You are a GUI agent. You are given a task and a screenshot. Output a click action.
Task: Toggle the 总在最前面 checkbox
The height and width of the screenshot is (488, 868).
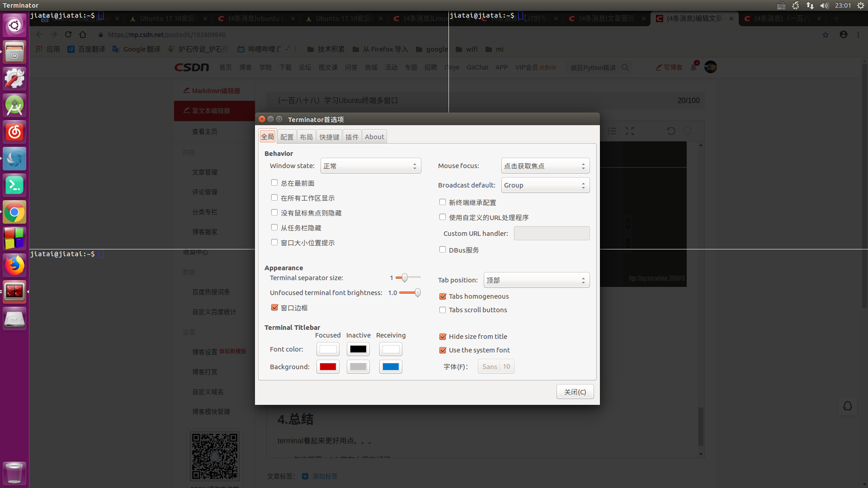point(274,183)
